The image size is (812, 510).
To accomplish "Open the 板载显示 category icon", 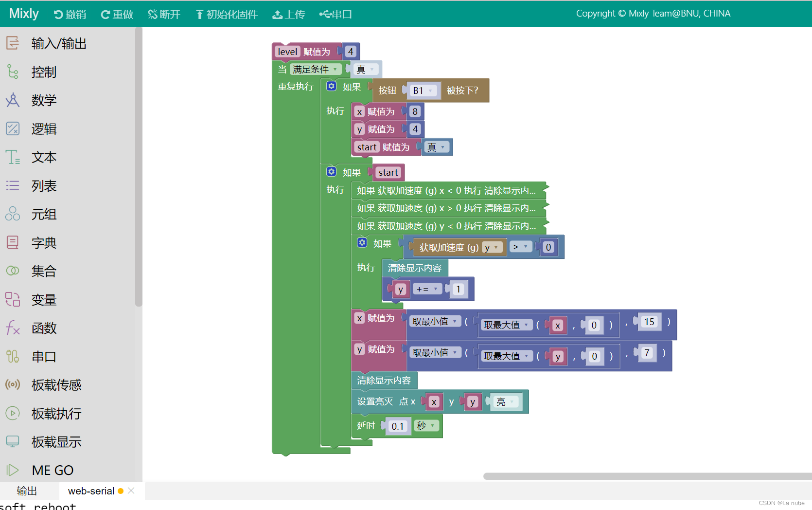I will tap(13, 442).
